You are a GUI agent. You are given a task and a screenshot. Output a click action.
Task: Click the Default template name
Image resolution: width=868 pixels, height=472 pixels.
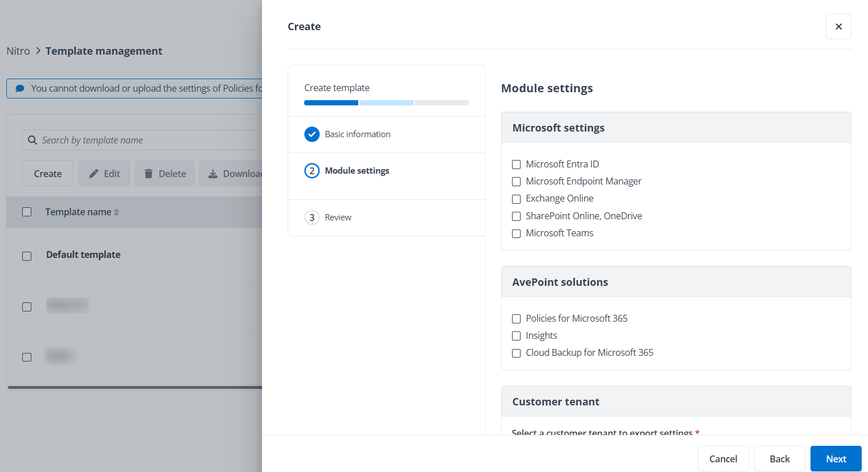(83, 255)
